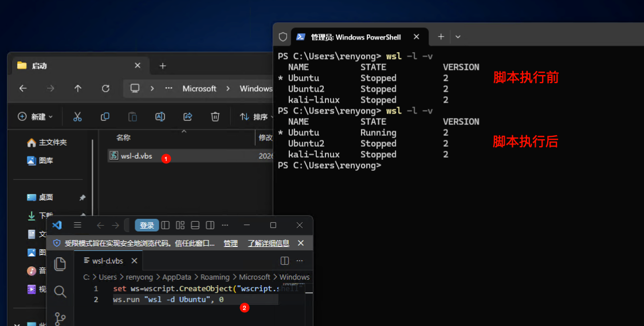Open the terminal profiles dropdown arrow
Viewport: 644px width, 326px height.
click(x=458, y=37)
